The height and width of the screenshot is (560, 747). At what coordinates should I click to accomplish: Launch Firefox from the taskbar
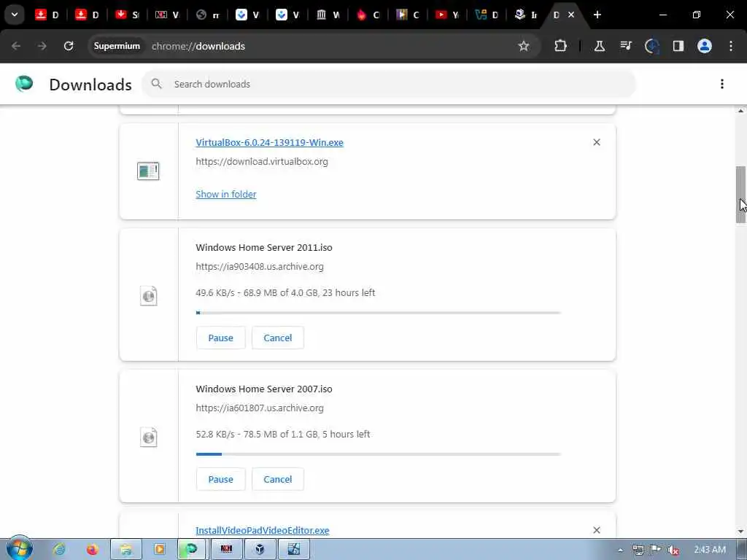pyautogui.click(x=92, y=550)
